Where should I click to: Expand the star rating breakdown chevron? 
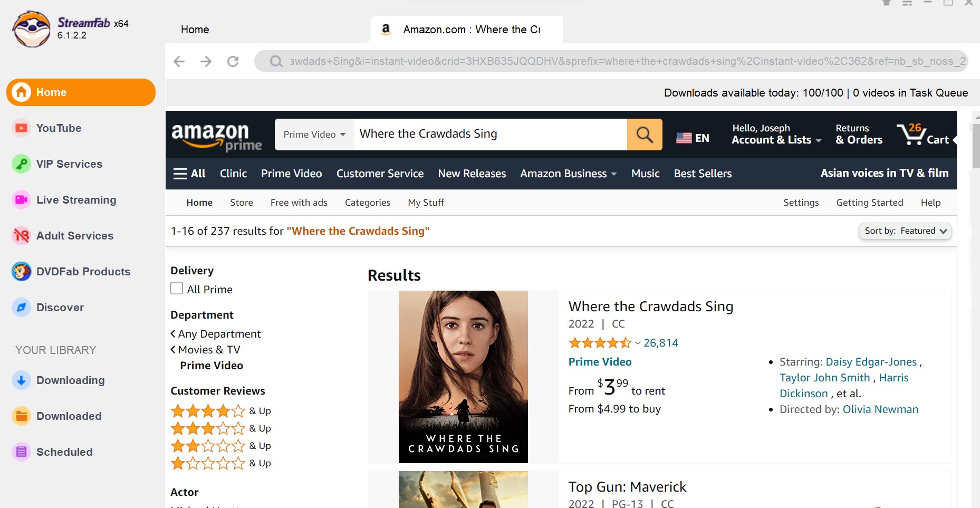pyautogui.click(x=638, y=343)
